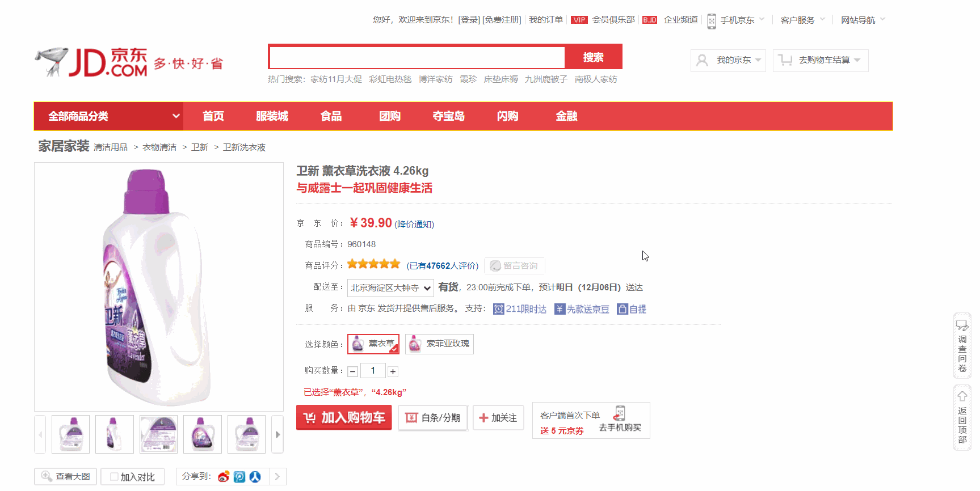Select the fifth product thumbnail

246,434
